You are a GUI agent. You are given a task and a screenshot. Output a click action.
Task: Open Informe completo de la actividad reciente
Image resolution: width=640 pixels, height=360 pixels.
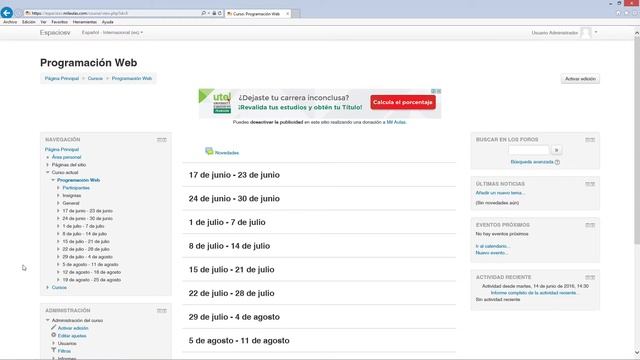(534, 293)
